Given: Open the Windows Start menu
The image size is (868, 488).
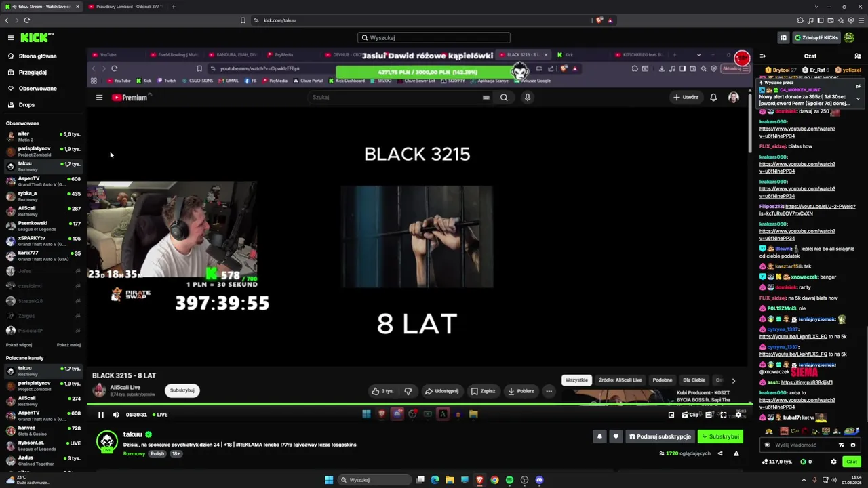Looking at the screenshot, I should pyautogui.click(x=329, y=480).
